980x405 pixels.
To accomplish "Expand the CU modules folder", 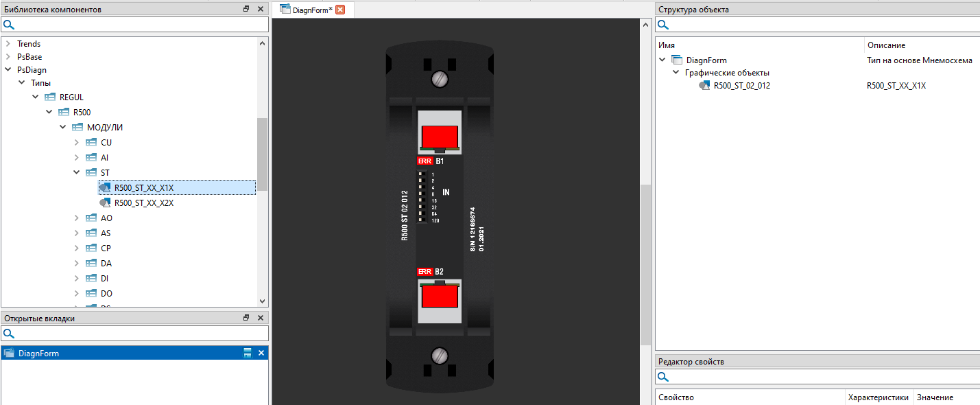I will click(x=77, y=143).
